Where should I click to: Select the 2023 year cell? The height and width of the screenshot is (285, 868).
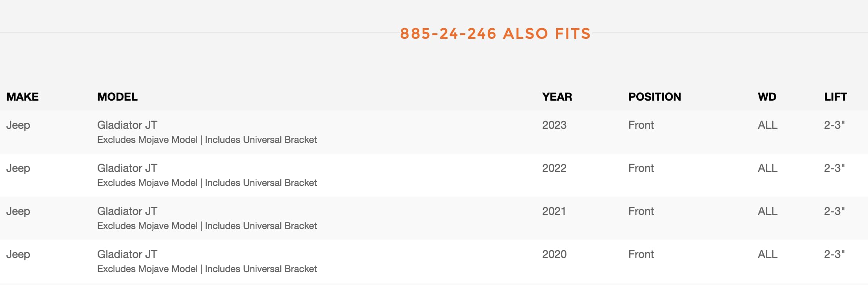click(x=554, y=125)
